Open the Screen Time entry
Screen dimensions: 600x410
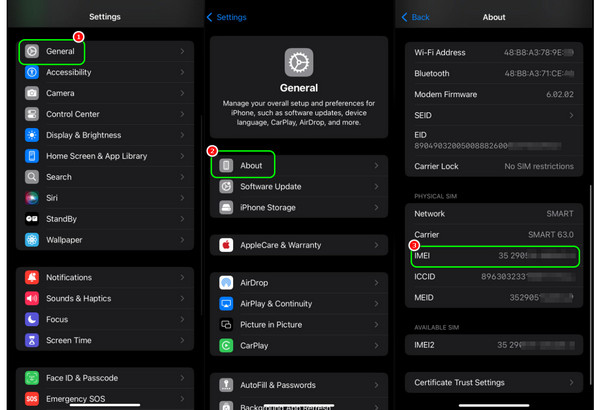pyautogui.click(x=105, y=340)
